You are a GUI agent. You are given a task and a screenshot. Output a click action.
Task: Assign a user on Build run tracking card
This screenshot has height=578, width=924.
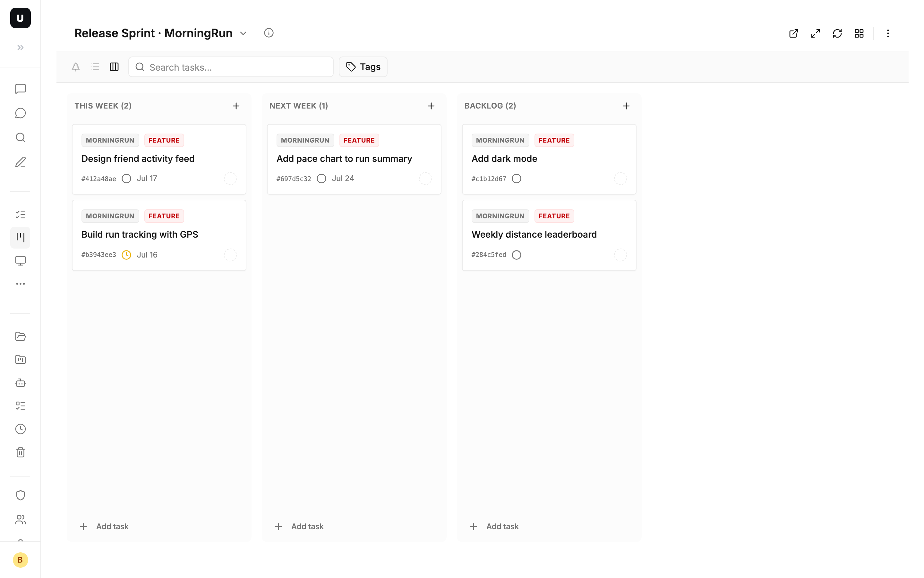[230, 255]
